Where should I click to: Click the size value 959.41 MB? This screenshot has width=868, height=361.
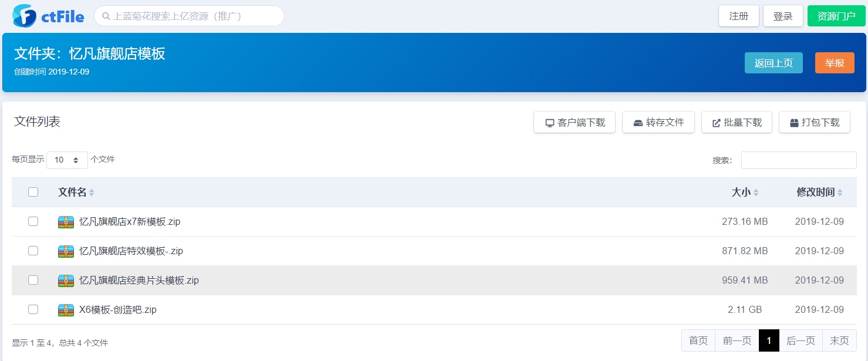coord(745,281)
